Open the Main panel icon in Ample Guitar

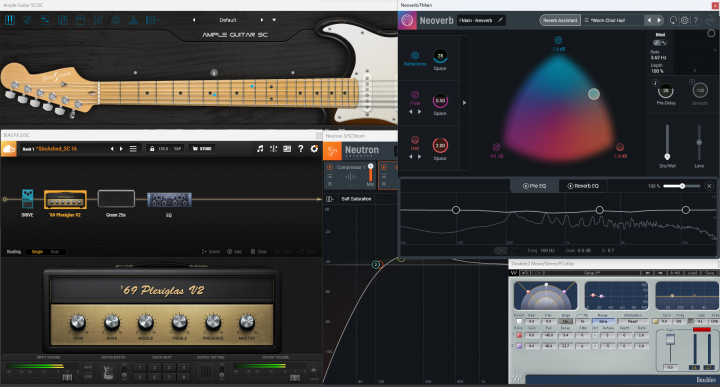pos(10,20)
